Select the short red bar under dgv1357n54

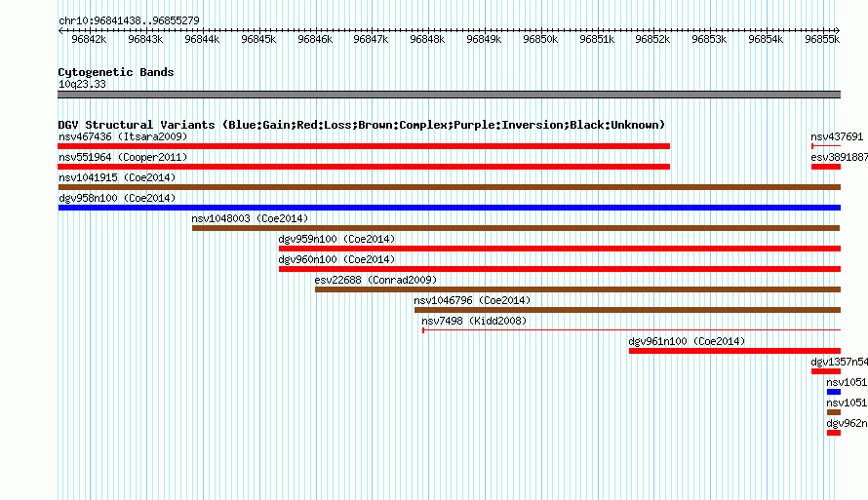point(826,371)
